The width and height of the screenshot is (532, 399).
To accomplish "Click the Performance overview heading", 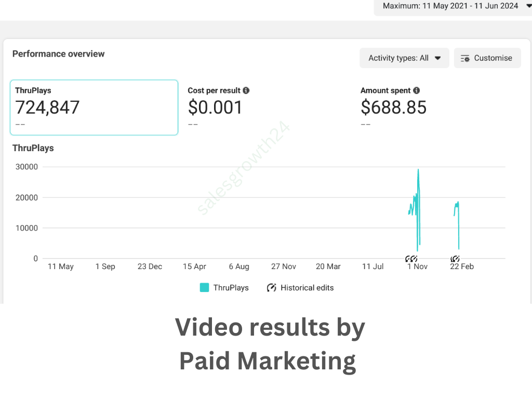I will pyautogui.click(x=58, y=54).
